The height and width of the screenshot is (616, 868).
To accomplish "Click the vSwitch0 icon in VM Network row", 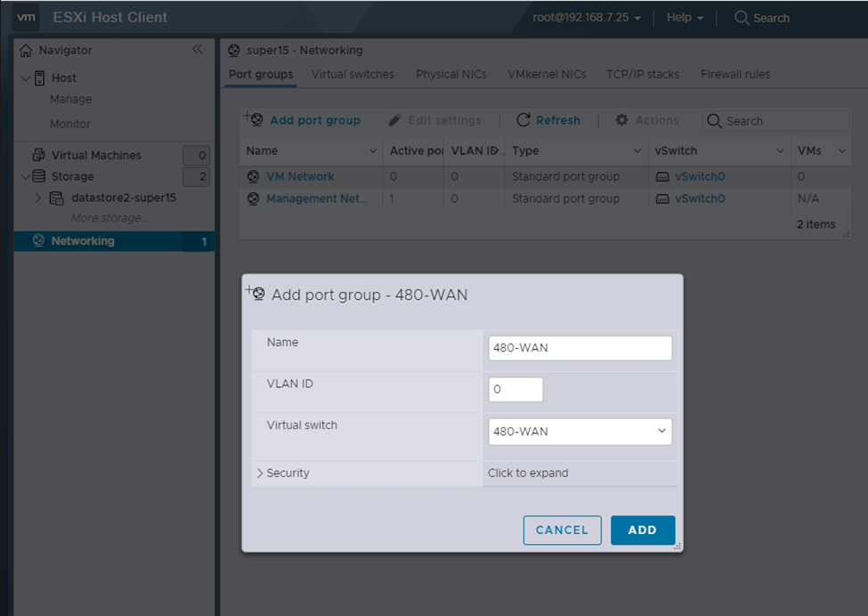I will click(662, 177).
